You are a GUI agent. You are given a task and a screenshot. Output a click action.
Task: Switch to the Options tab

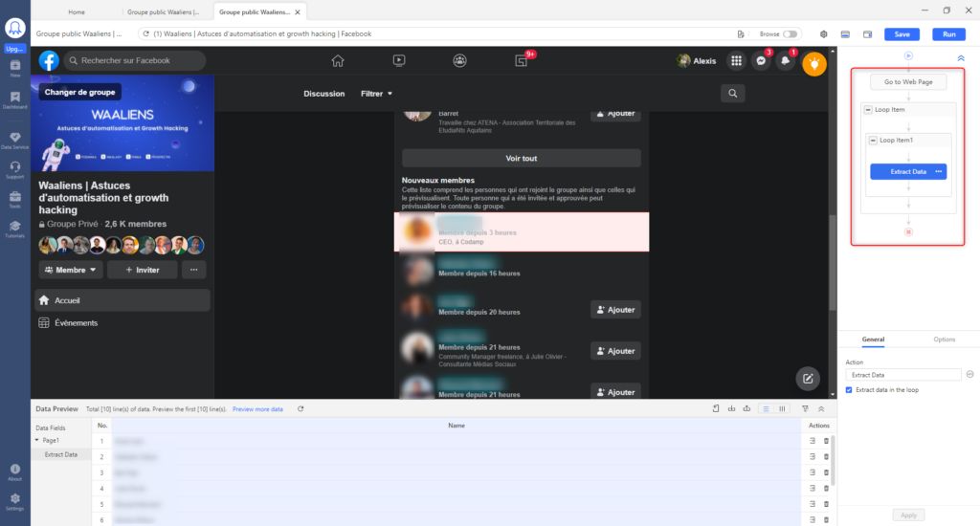944,340
